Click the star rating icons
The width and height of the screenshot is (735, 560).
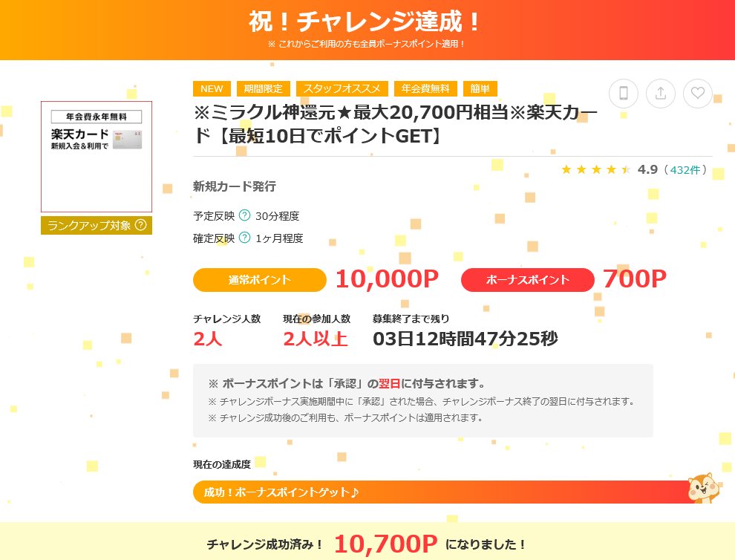coord(595,169)
